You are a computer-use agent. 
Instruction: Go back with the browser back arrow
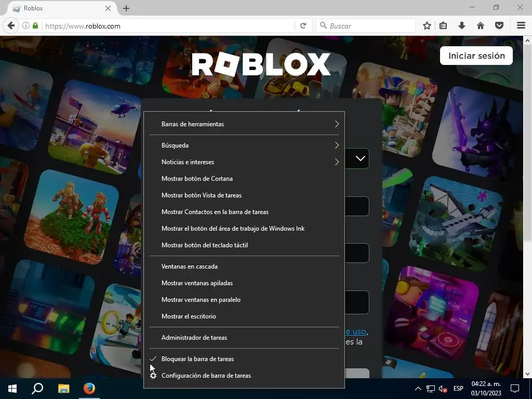11,26
